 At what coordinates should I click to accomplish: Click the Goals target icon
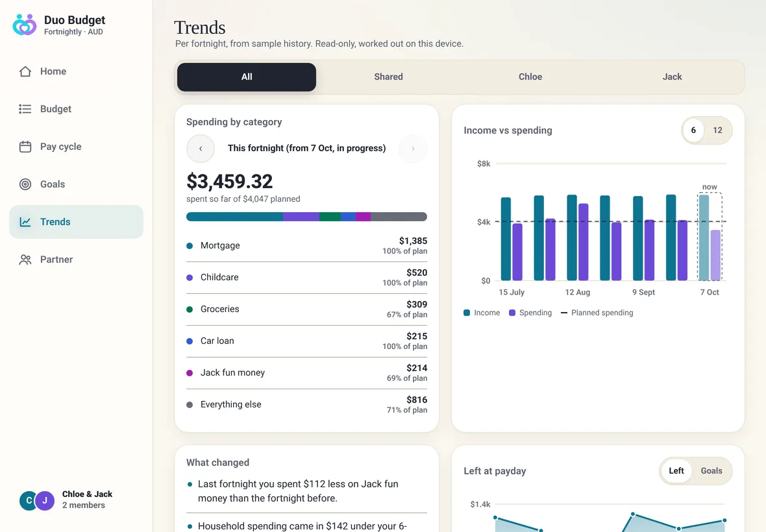point(25,184)
